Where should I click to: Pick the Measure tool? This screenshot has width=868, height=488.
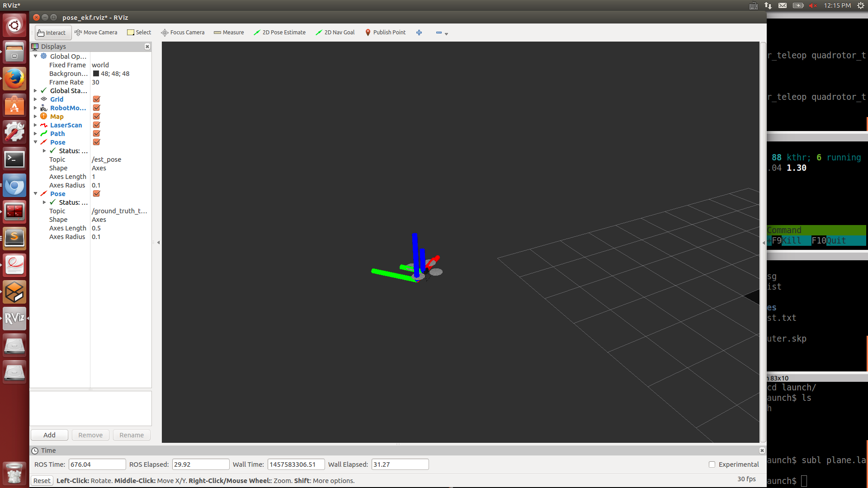click(x=229, y=33)
